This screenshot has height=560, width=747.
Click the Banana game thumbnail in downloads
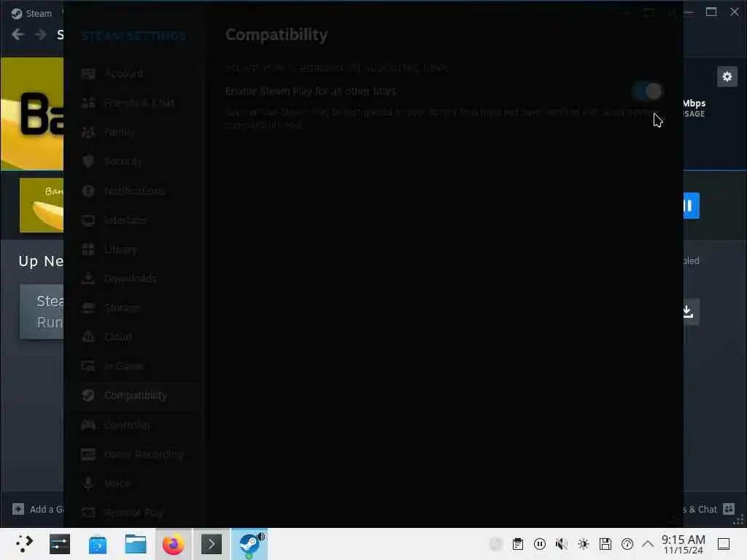42,205
